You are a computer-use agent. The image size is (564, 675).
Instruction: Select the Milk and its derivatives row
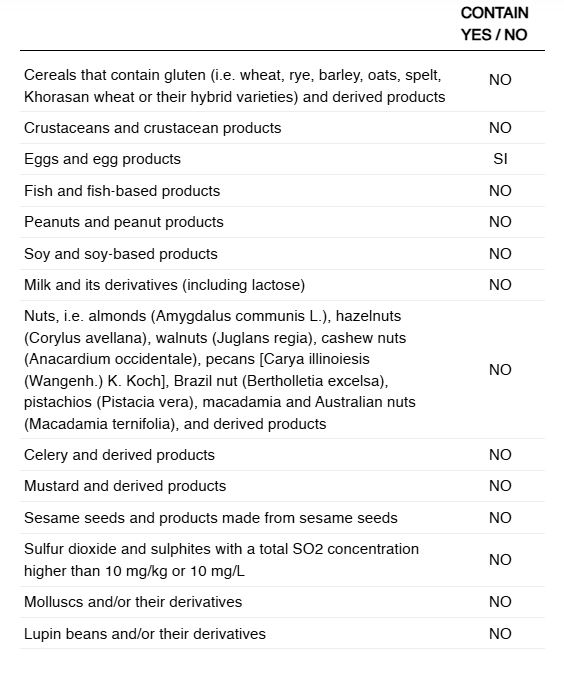tap(282, 285)
